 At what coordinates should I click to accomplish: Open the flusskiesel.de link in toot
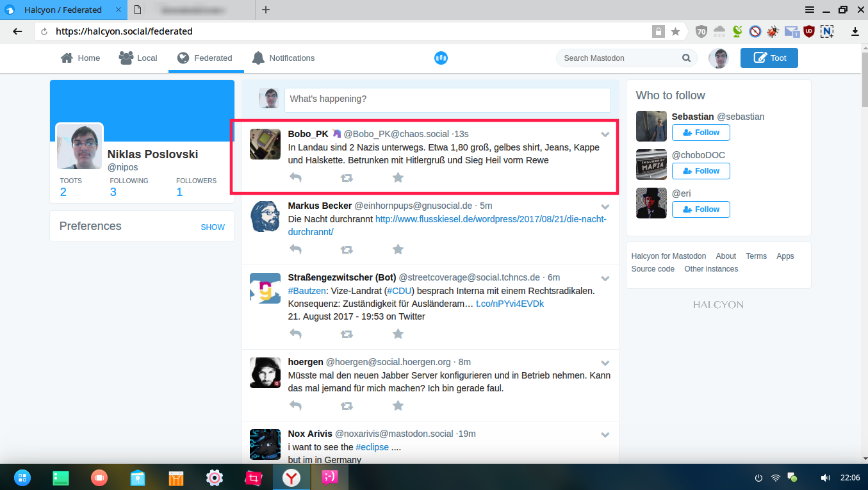click(x=490, y=219)
